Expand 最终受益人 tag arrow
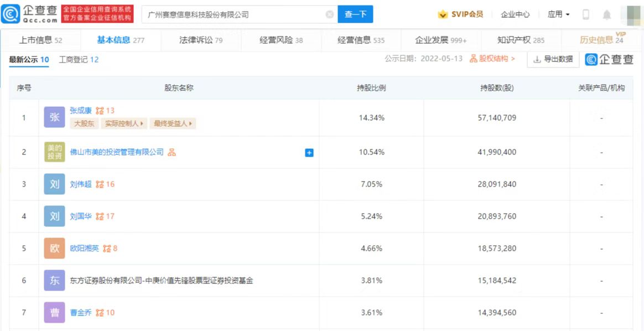 (191, 123)
